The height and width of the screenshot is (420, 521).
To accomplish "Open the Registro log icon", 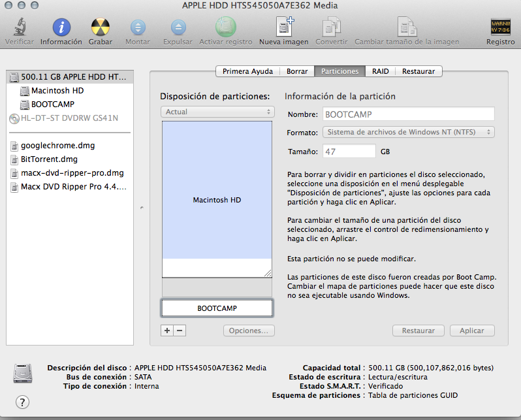I will [x=500, y=27].
